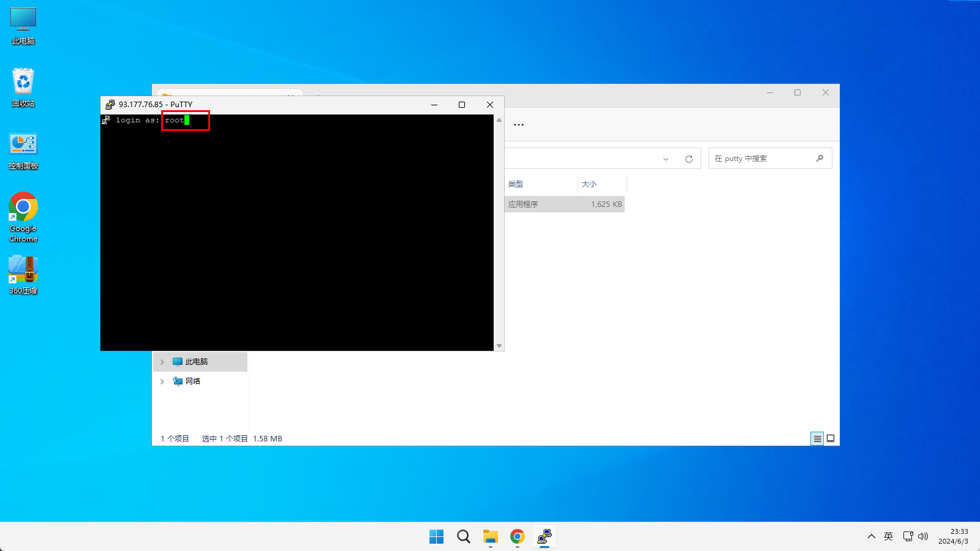Click the search magnifier icon in Explorer
The image size is (980, 551).
820,159
